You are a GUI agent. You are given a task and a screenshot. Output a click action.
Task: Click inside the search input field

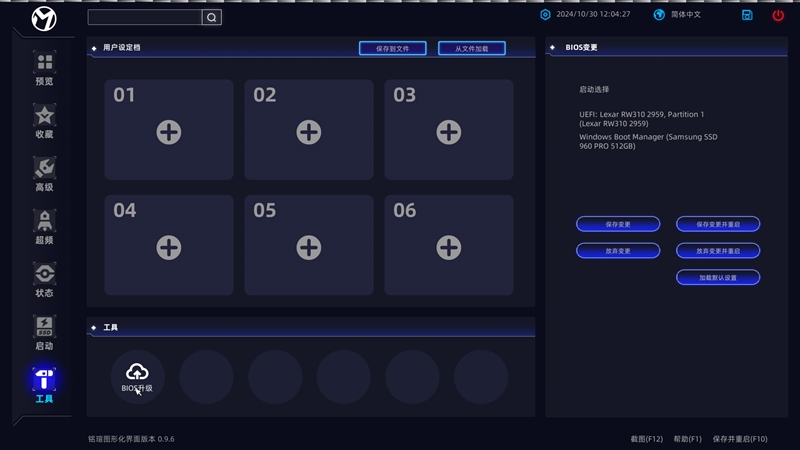point(144,17)
